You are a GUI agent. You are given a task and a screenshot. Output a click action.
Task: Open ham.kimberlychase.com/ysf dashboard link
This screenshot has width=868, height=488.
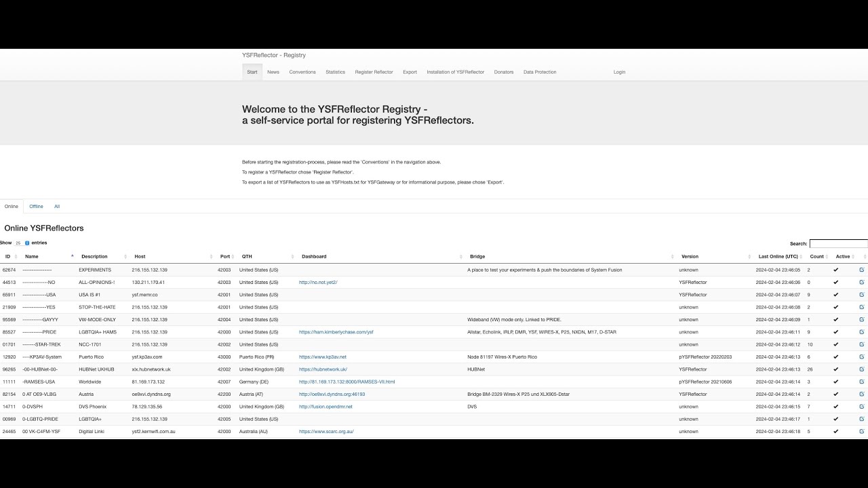tap(336, 332)
